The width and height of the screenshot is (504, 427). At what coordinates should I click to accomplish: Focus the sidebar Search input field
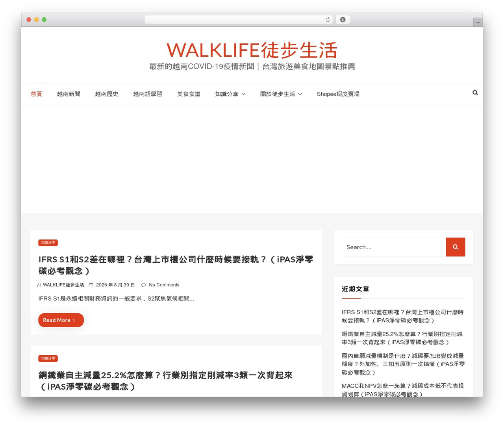pyautogui.click(x=394, y=247)
